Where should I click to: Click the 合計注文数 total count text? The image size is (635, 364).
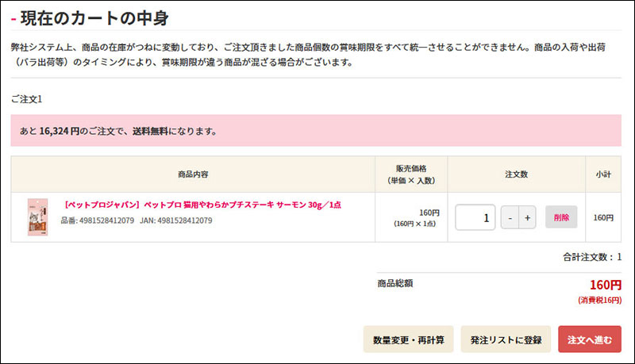point(591,257)
